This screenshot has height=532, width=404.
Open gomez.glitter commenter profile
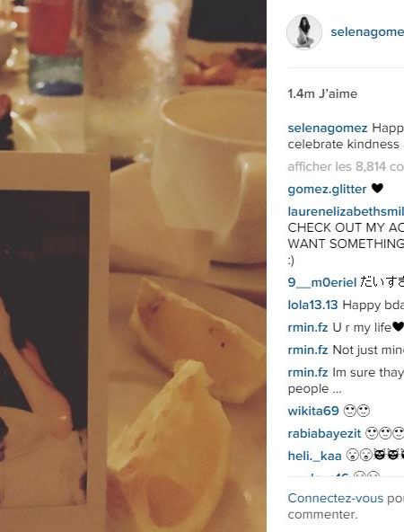point(327,190)
